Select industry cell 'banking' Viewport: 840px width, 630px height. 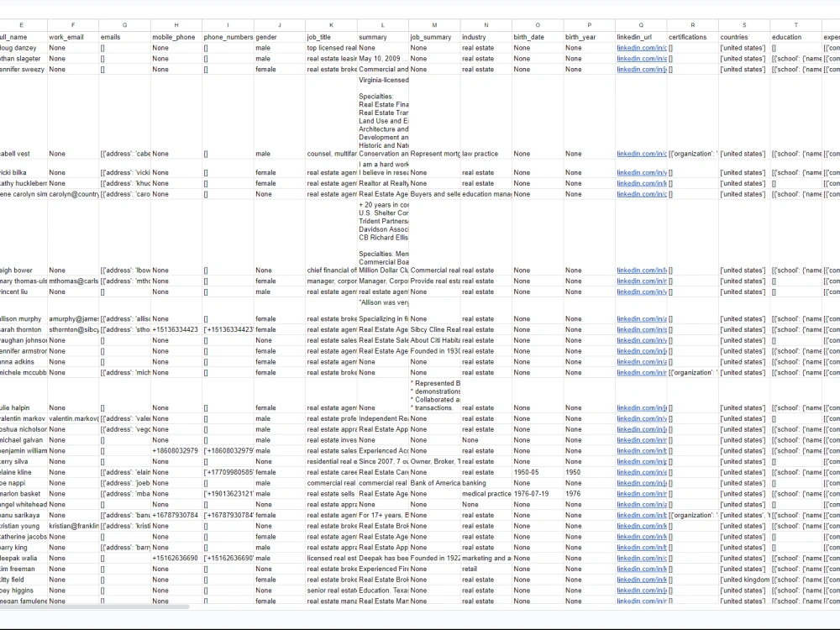486,483
